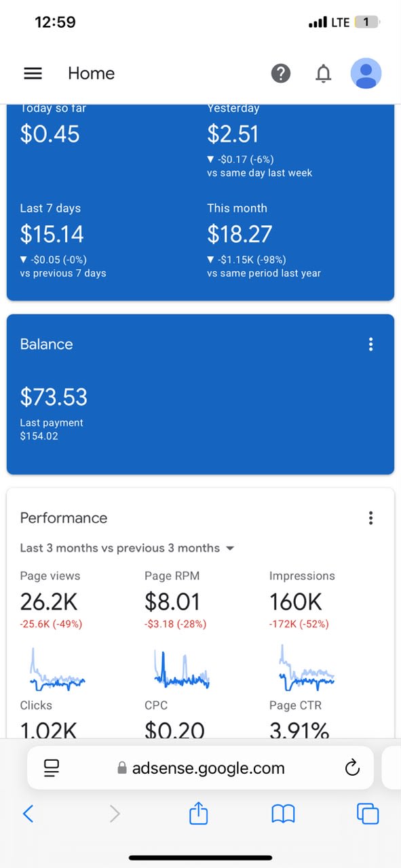The width and height of the screenshot is (401, 868).
Task: Open the page format reader icon
Action: (x=52, y=768)
